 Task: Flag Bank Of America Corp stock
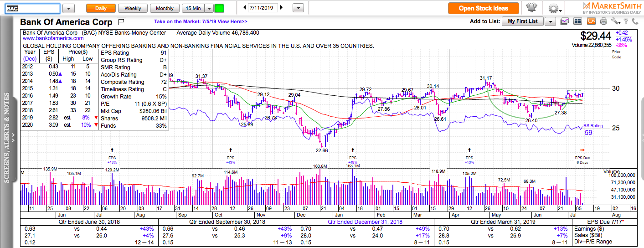click(121, 21)
